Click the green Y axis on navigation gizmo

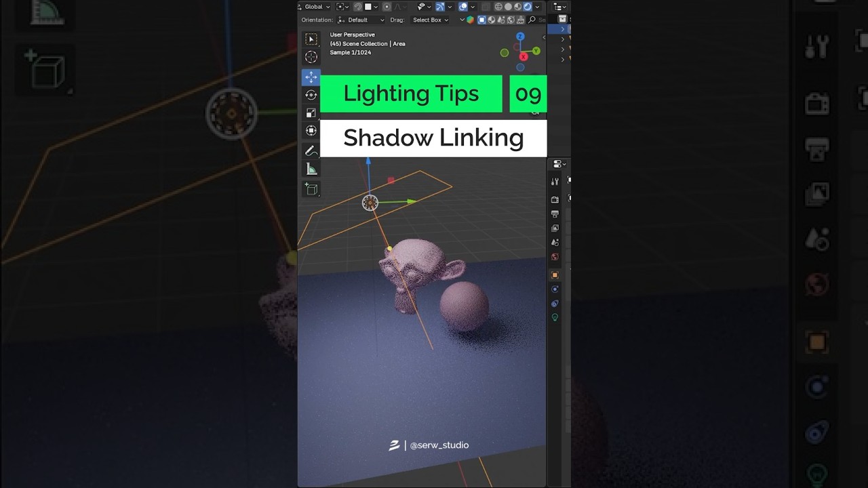coord(536,51)
